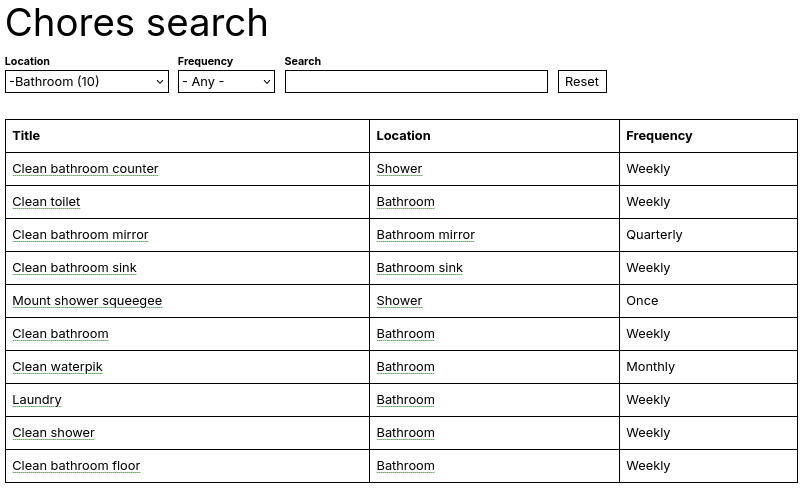Click the Reset button
805x491 pixels.
pos(582,82)
